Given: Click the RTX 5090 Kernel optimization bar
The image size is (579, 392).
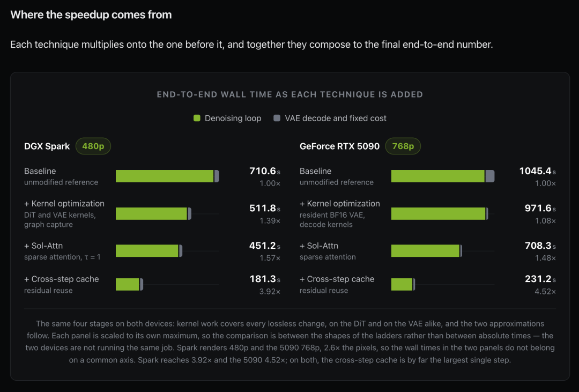Looking at the screenshot, I should tap(440, 213).
